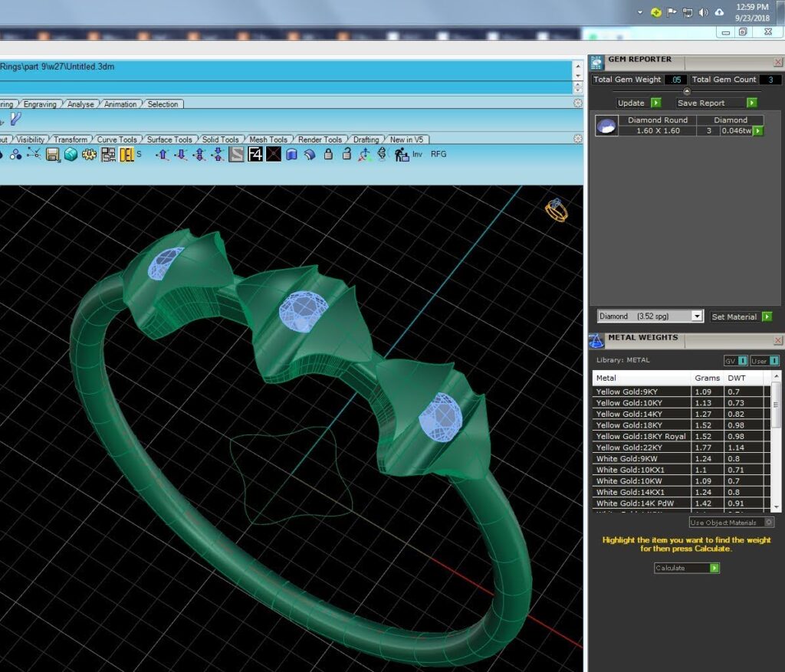Click the black and white grid pattern icon
785x672 pixels.
click(107, 155)
